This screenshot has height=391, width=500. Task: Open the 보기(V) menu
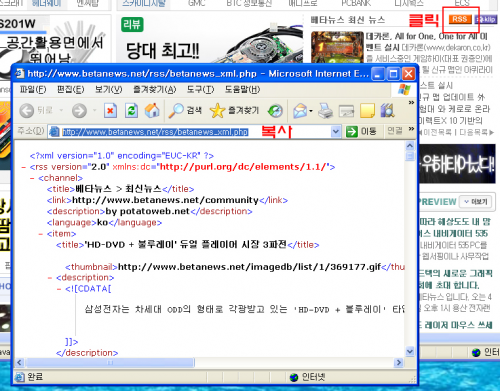click(x=109, y=89)
